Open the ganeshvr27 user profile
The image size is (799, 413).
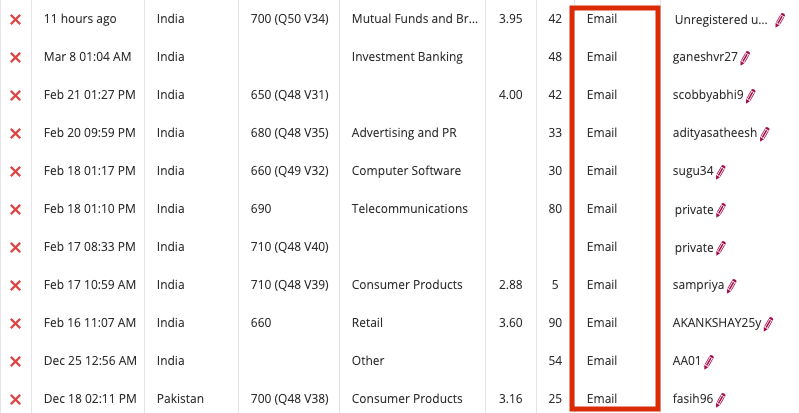[x=706, y=57]
